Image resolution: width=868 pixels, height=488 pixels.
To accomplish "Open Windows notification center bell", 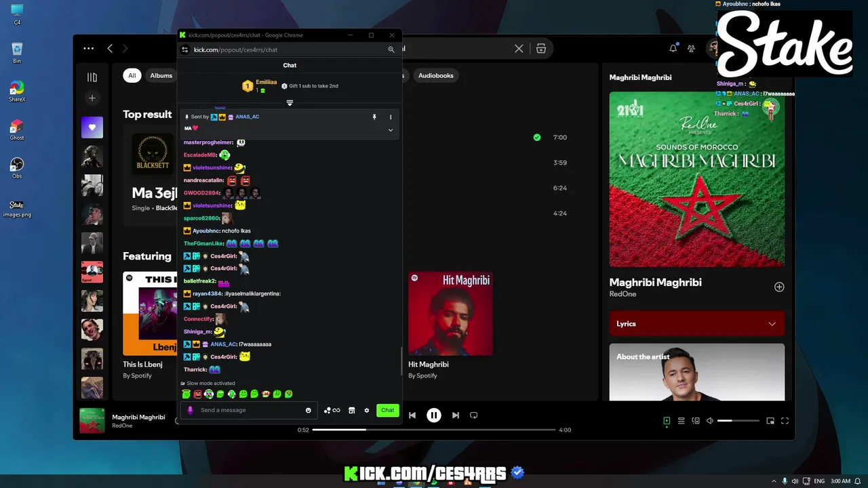I will click(x=857, y=481).
